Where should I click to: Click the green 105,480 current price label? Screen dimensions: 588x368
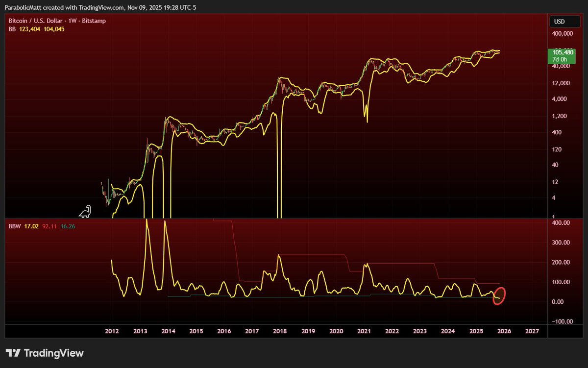pos(563,52)
